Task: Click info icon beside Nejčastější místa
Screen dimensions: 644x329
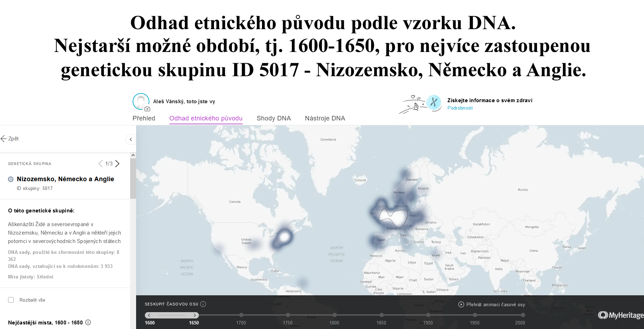Action: tap(88, 322)
